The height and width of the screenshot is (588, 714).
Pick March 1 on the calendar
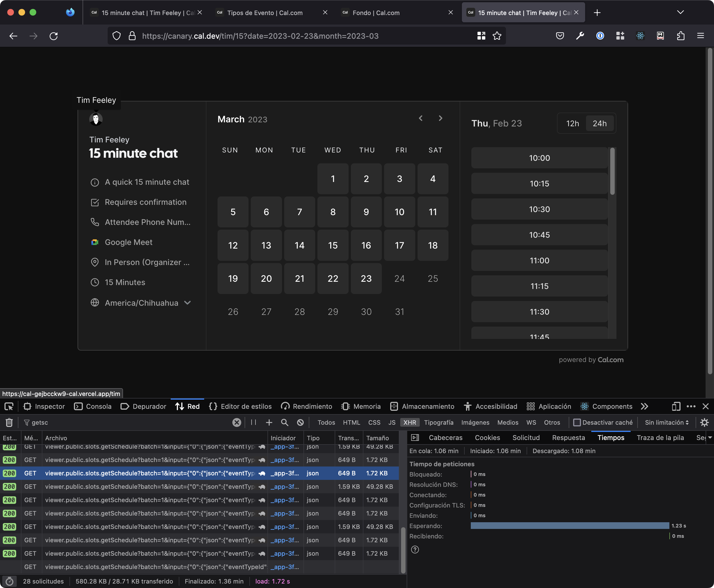333,179
